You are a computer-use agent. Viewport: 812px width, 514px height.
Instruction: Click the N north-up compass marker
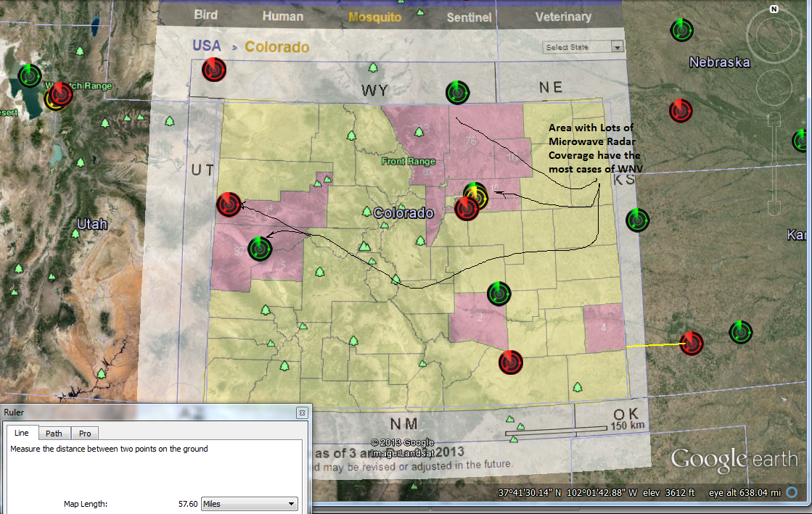point(774,9)
